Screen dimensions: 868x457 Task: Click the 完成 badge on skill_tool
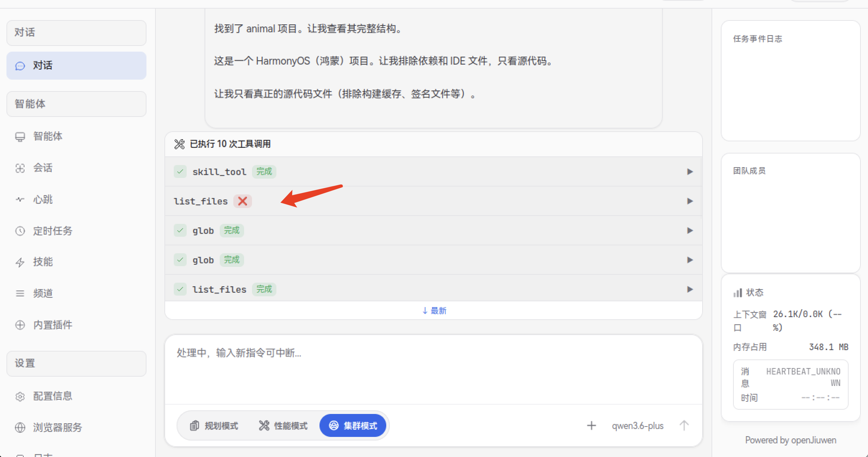coord(264,172)
